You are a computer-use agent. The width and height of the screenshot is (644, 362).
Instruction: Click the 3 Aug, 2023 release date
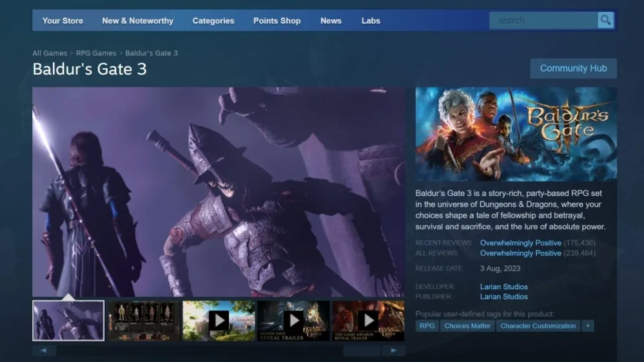[x=500, y=269]
